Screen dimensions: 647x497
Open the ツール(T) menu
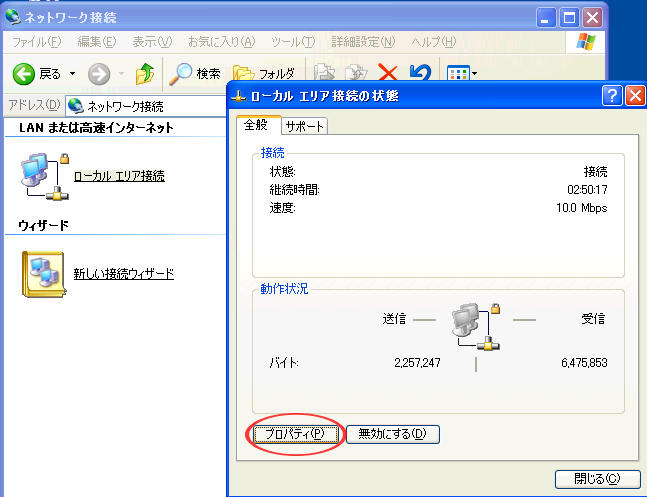click(293, 42)
